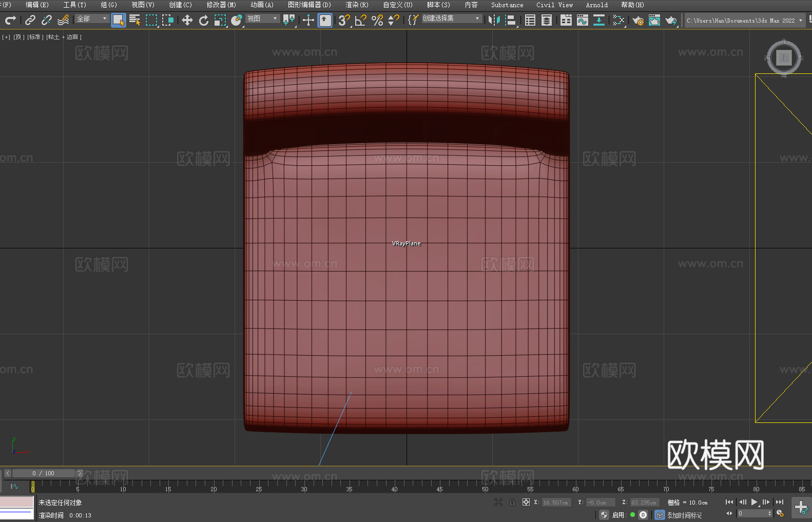
Task: Click the [顶] viewport view label
Action: click(18, 37)
